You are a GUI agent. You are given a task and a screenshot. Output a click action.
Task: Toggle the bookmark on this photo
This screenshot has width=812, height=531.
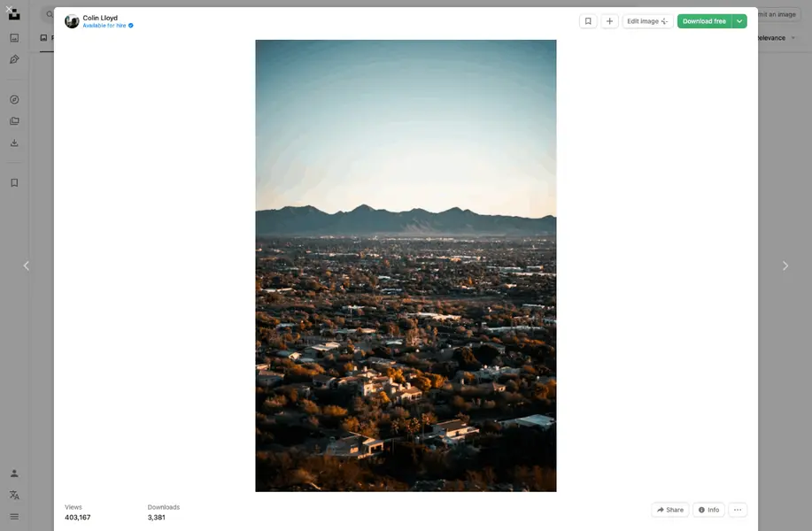(588, 20)
